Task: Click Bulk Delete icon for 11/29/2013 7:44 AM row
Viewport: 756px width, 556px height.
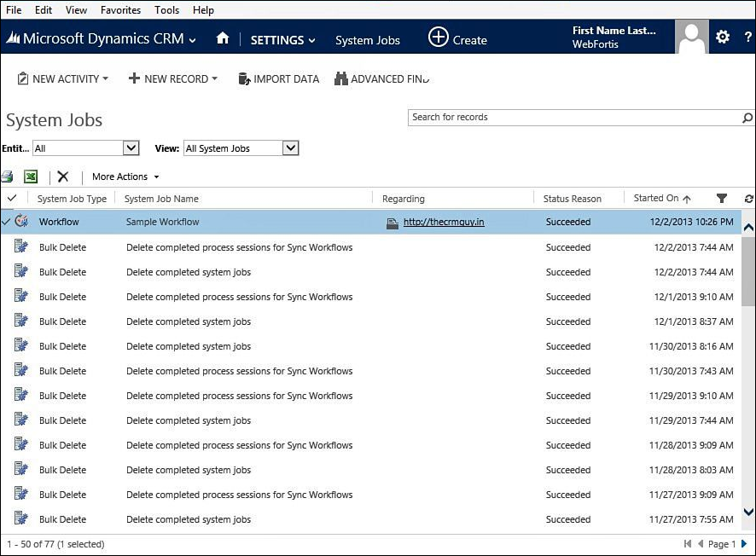Action: tap(21, 420)
